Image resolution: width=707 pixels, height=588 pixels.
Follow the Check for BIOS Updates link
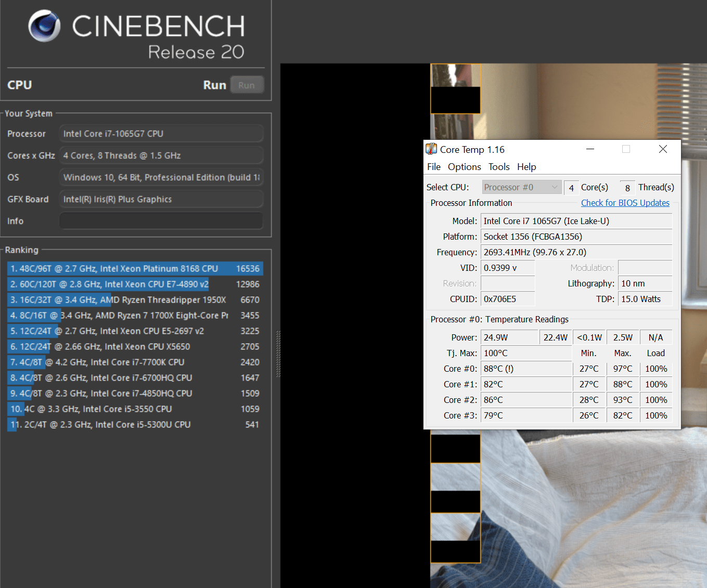click(625, 203)
